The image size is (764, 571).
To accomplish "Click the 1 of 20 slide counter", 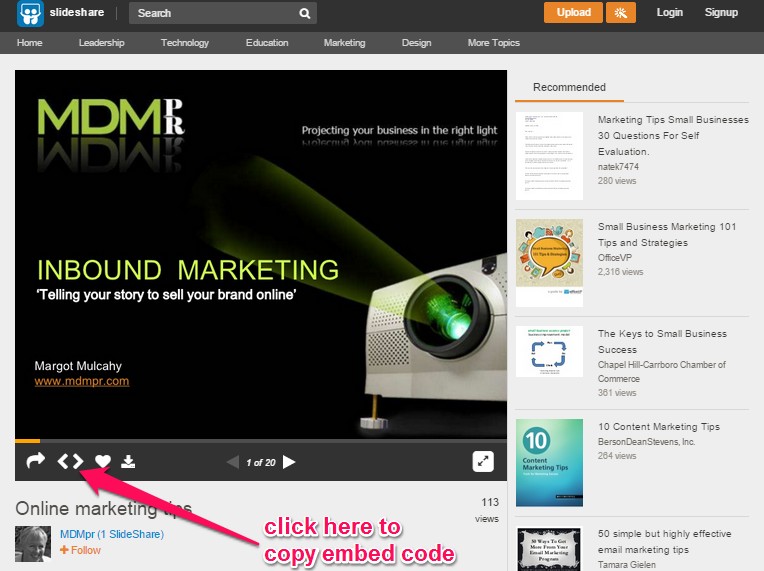I will point(261,462).
